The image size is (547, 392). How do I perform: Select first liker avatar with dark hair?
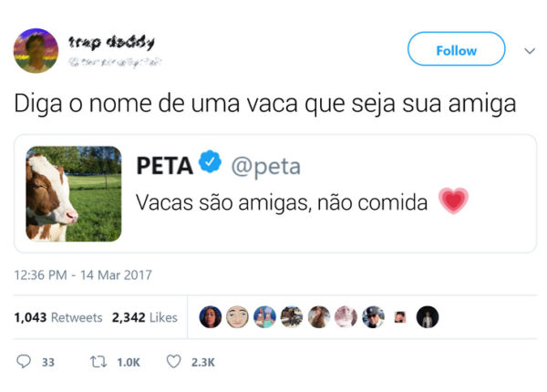point(211,317)
